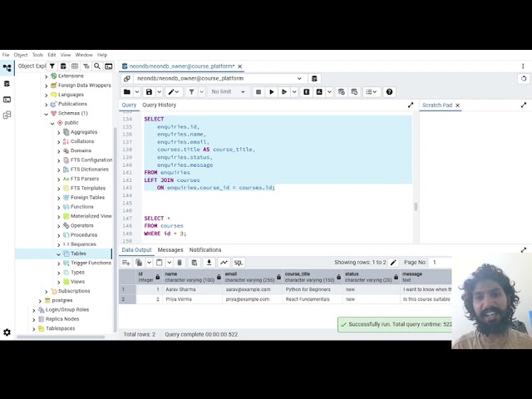Viewport: 532px width, 399px height.
Task: Copy selected rows icon in results
Action: (x=139, y=263)
